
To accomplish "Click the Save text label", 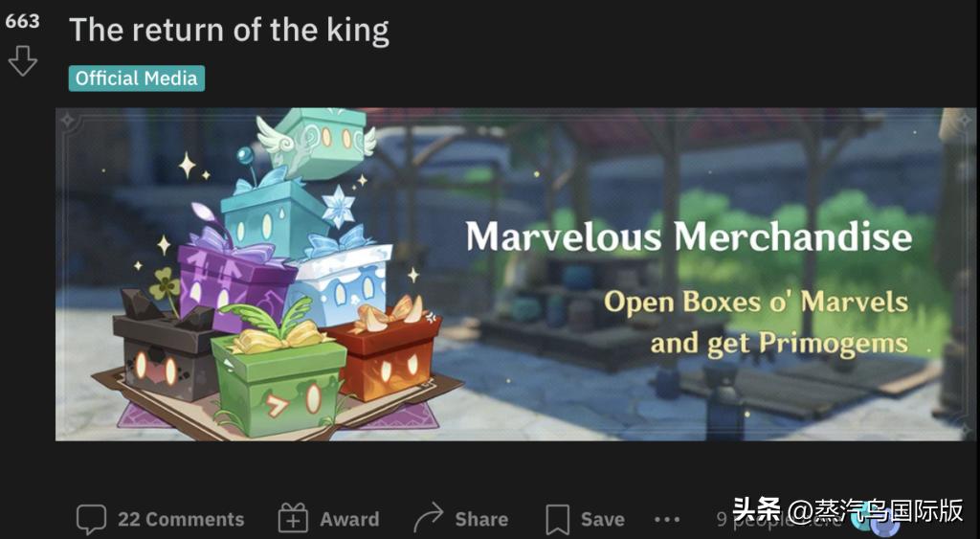I will click(603, 519).
